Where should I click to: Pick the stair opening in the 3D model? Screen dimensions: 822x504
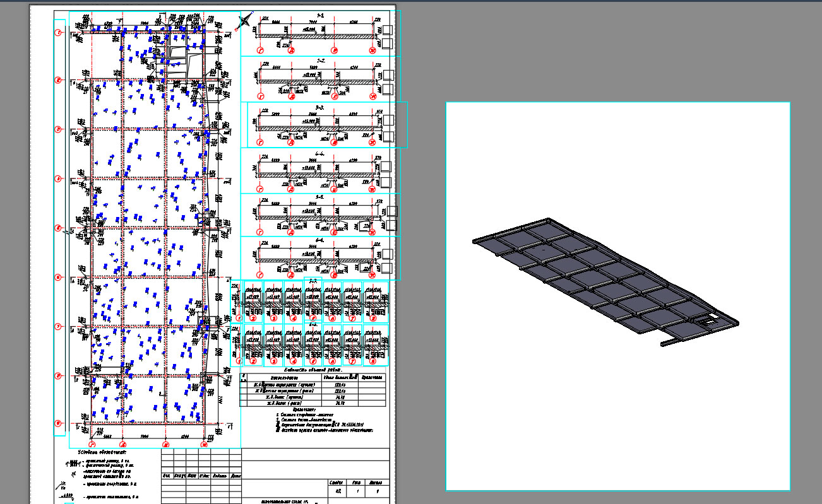tap(708, 320)
